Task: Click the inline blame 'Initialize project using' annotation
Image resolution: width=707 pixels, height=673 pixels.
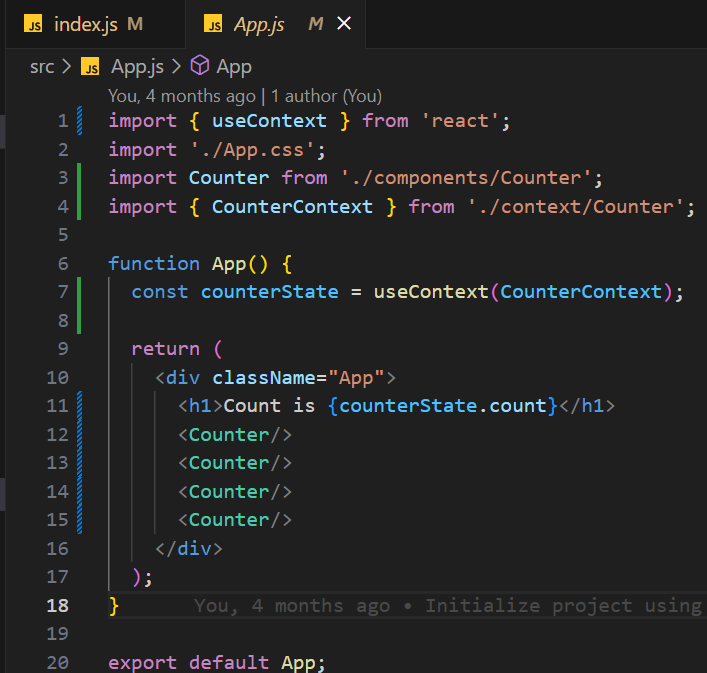Action: (563, 605)
